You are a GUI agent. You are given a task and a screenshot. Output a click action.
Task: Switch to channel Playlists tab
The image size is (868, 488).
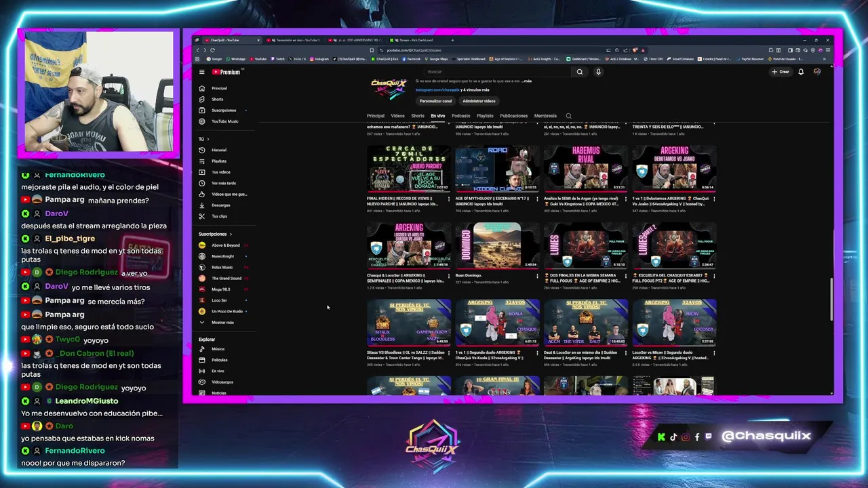(x=485, y=116)
